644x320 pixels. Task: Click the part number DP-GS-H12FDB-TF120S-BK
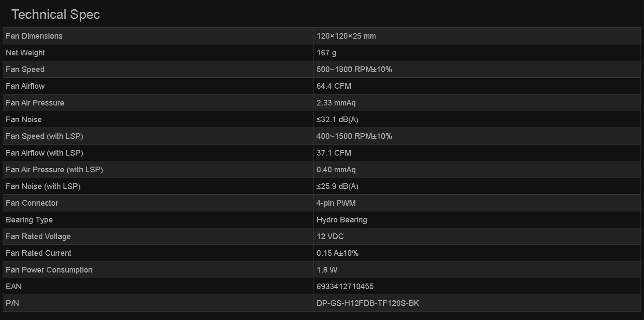point(368,303)
